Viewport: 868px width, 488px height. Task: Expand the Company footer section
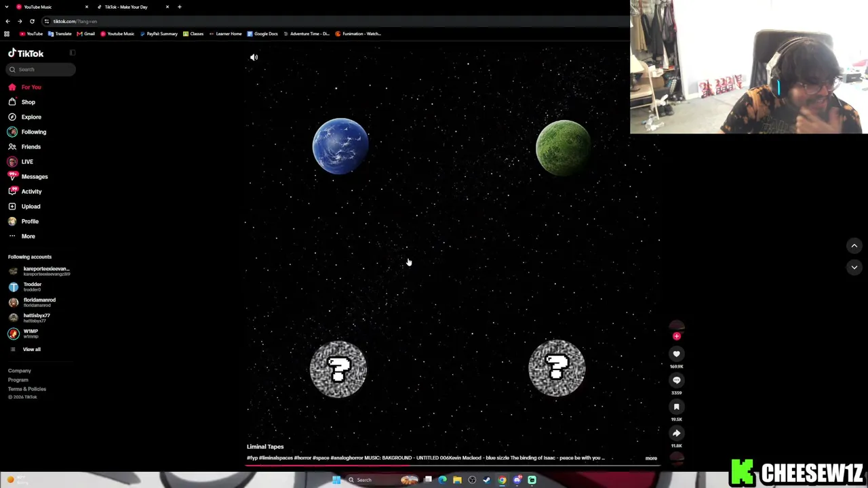pos(20,371)
